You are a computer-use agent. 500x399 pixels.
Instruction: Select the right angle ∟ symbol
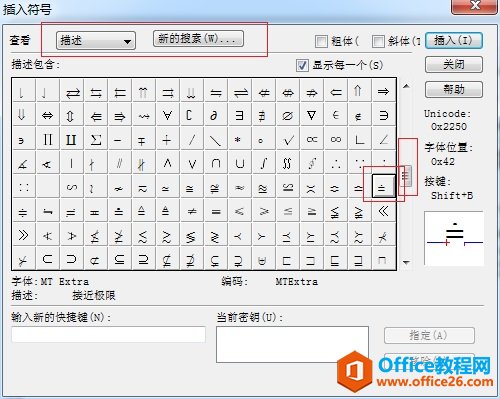[x=359, y=139]
